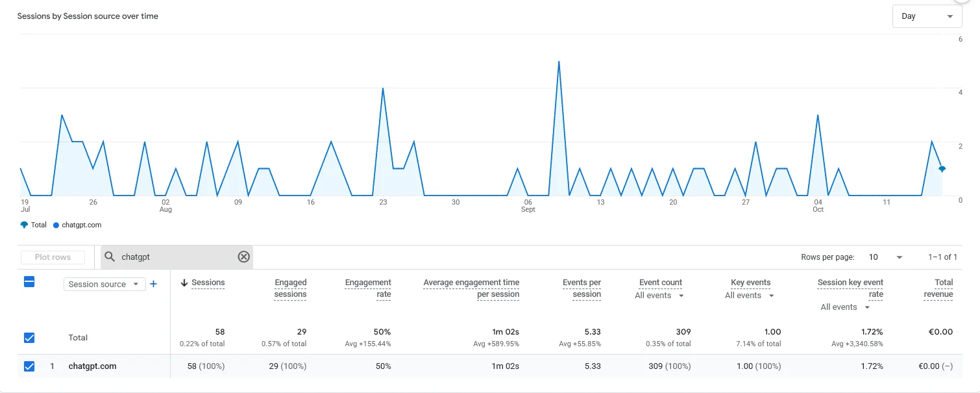Click the chatgpt search input field
Screen dimensions: 980x393
(x=175, y=257)
